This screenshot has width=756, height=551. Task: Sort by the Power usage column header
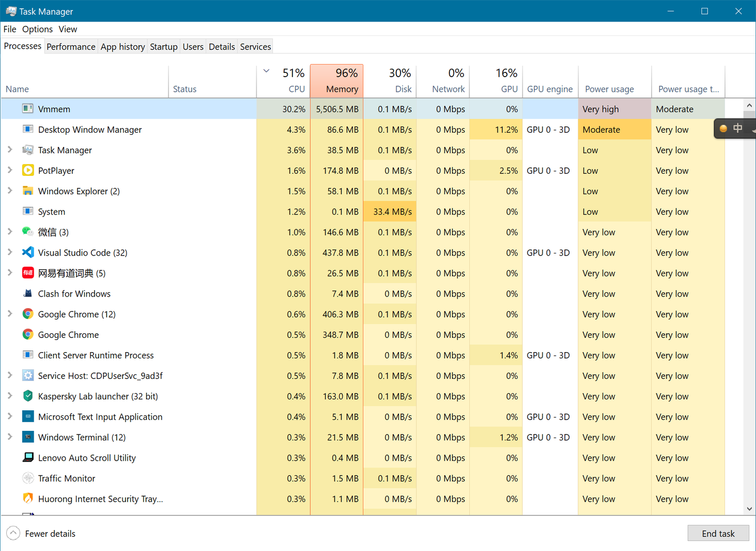[x=615, y=81]
